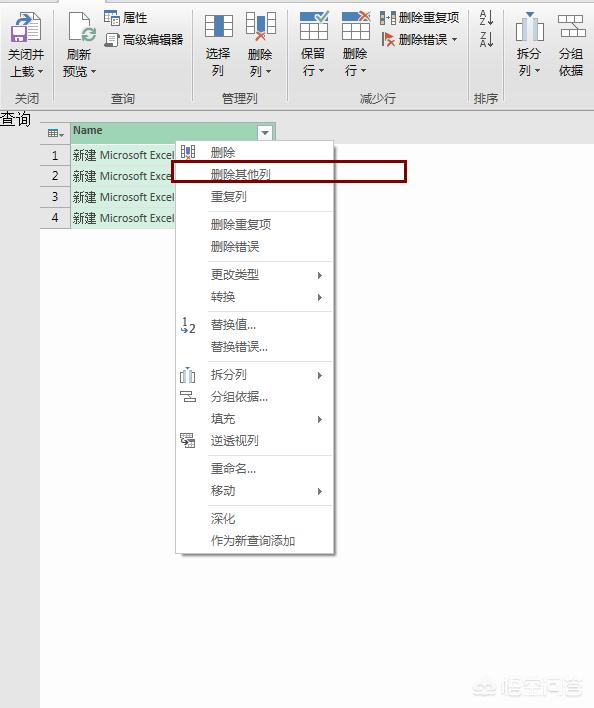Click the Split Column (拆分列) ribbon icon
This screenshot has width=594, height=708.
point(529,26)
